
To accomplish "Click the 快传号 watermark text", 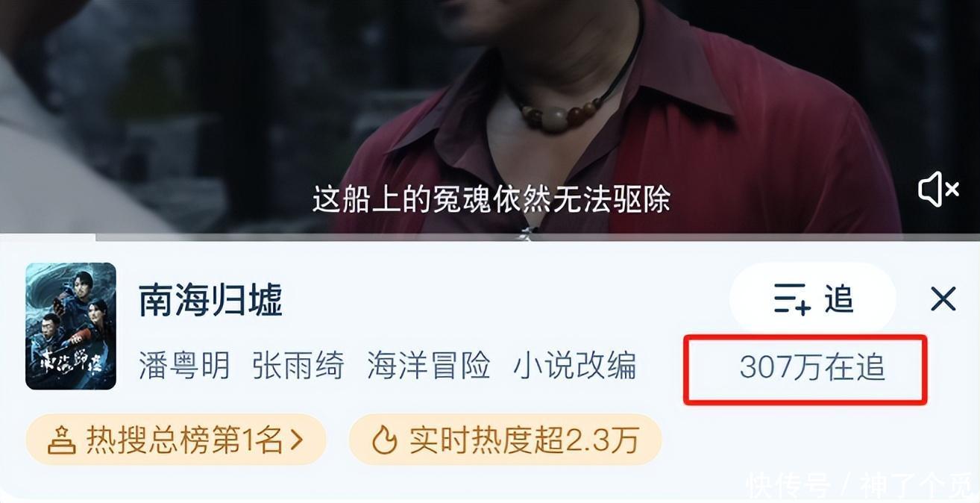I will (x=789, y=485).
